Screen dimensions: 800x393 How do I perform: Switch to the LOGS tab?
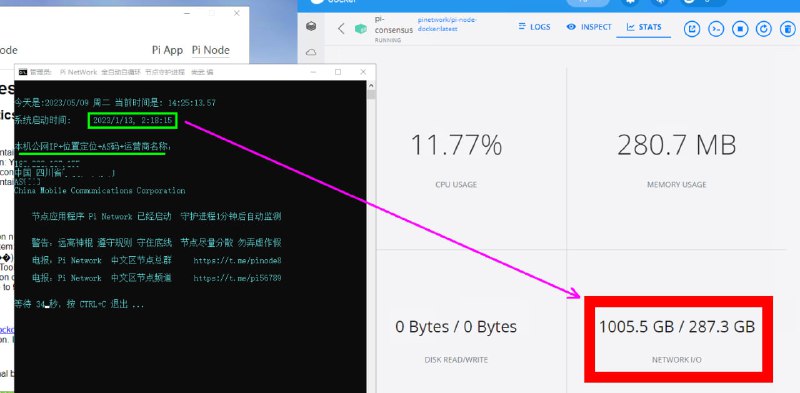pos(534,27)
